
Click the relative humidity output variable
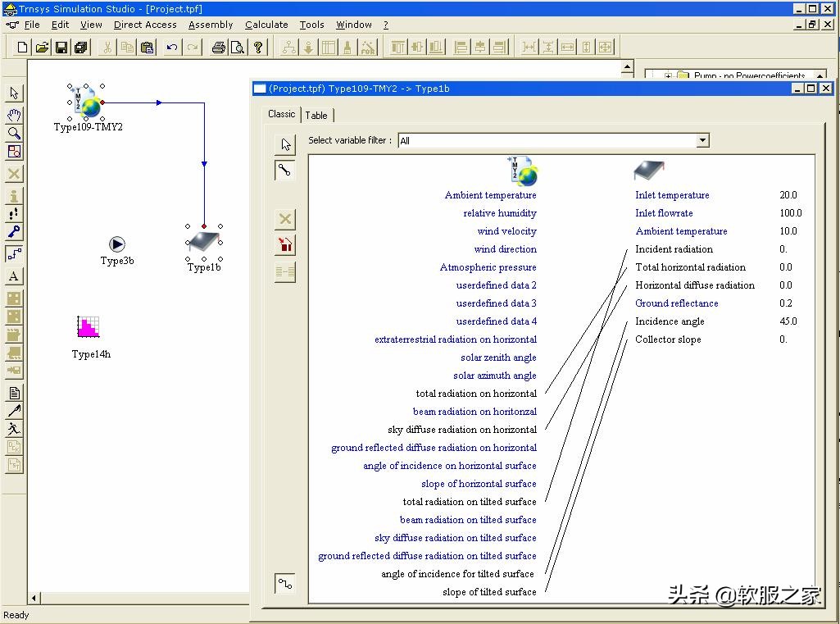(500, 213)
